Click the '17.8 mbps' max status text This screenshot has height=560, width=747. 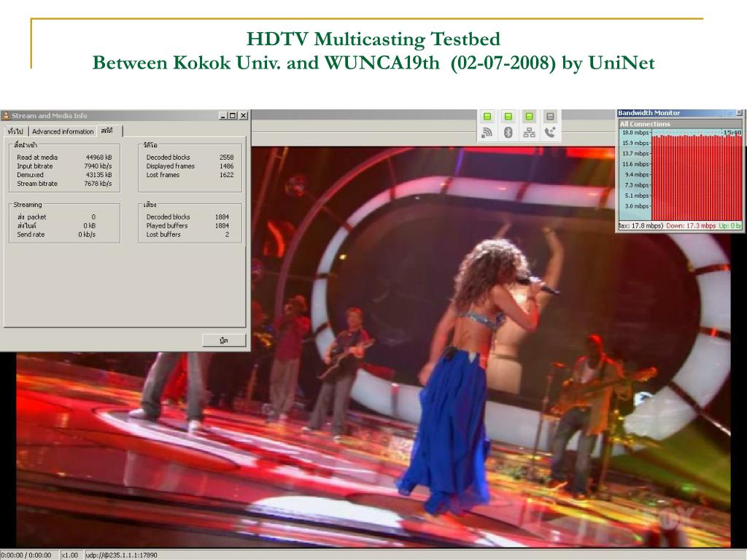point(647,226)
